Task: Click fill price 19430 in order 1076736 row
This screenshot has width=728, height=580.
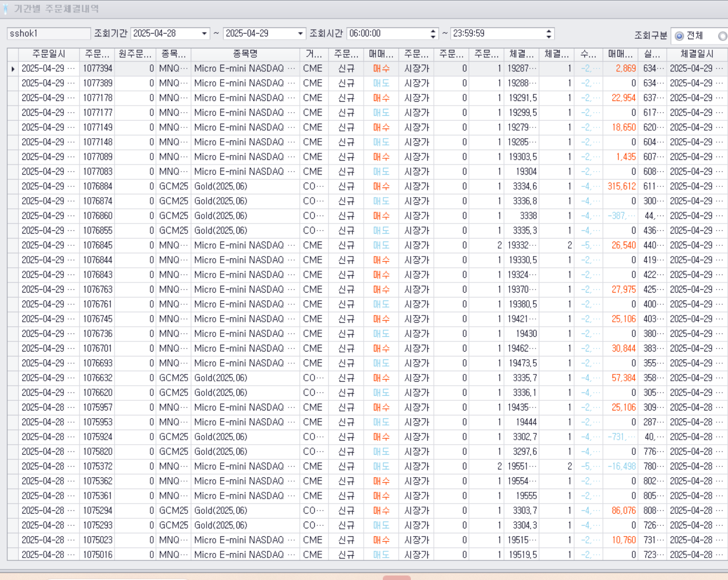Action: click(526, 334)
